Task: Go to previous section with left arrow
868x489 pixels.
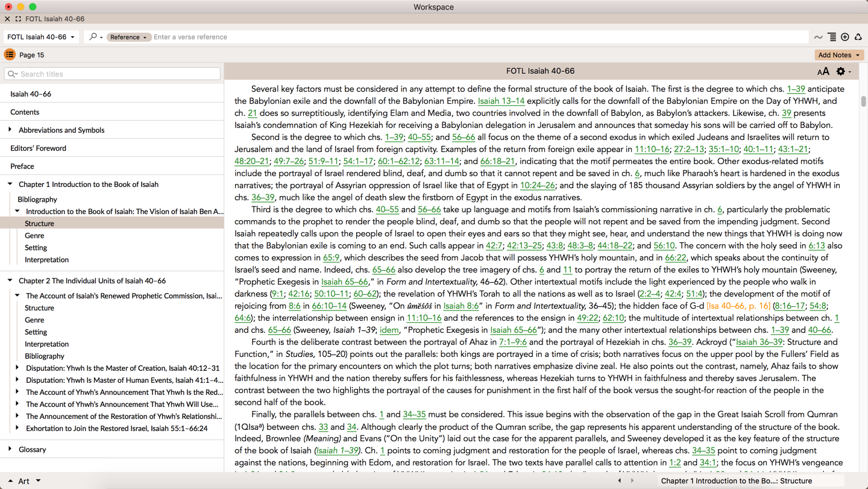Action: point(620,481)
